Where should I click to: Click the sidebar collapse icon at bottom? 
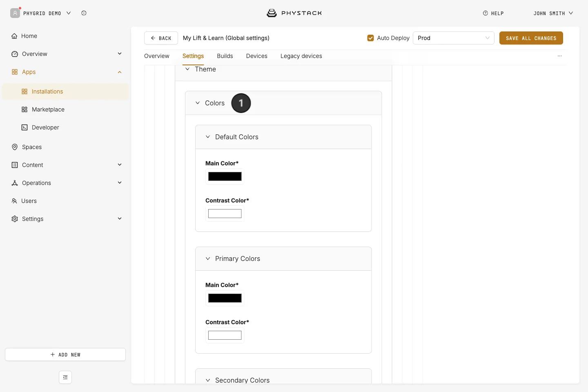[65, 377]
